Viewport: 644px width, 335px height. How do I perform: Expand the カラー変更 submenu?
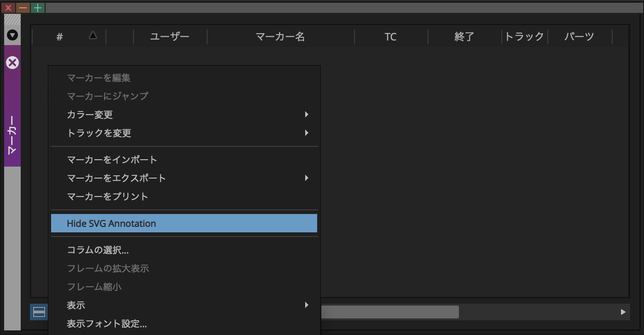(x=184, y=115)
